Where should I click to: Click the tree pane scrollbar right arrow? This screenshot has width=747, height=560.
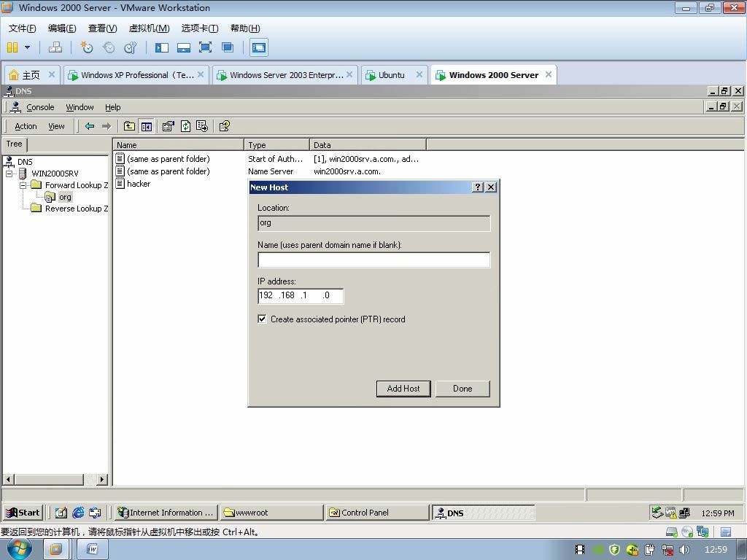pyautogui.click(x=102, y=479)
